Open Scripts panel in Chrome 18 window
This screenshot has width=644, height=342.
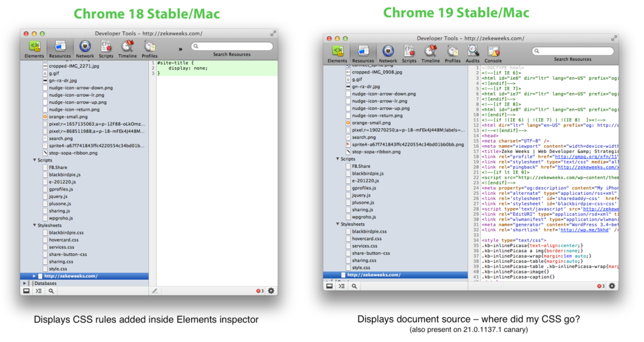[106, 49]
